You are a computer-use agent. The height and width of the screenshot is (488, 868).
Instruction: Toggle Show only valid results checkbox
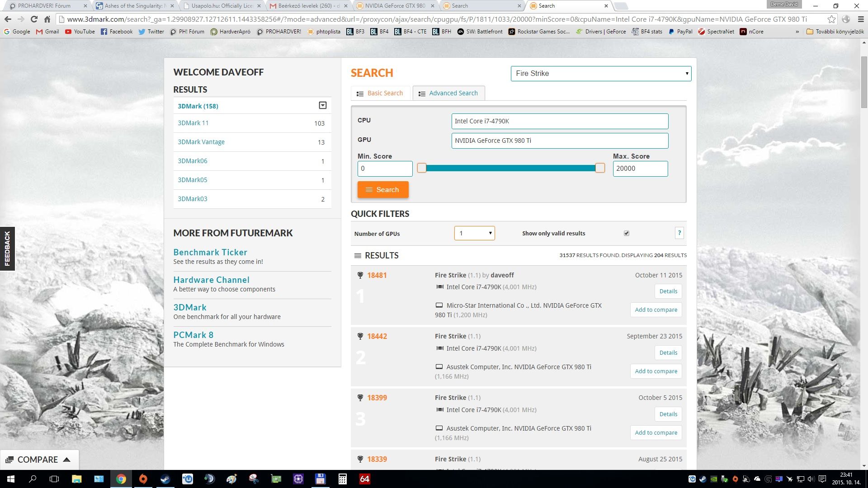pos(627,233)
